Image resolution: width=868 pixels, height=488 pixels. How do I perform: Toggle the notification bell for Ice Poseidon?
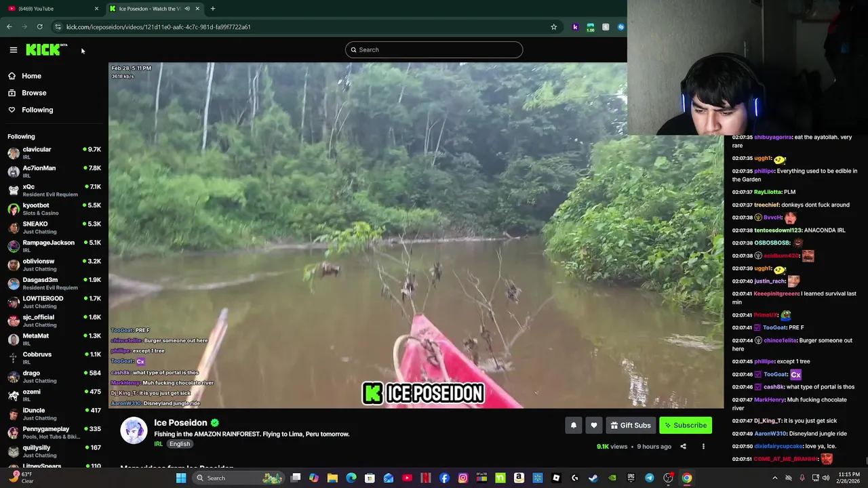(x=574, y=426)
